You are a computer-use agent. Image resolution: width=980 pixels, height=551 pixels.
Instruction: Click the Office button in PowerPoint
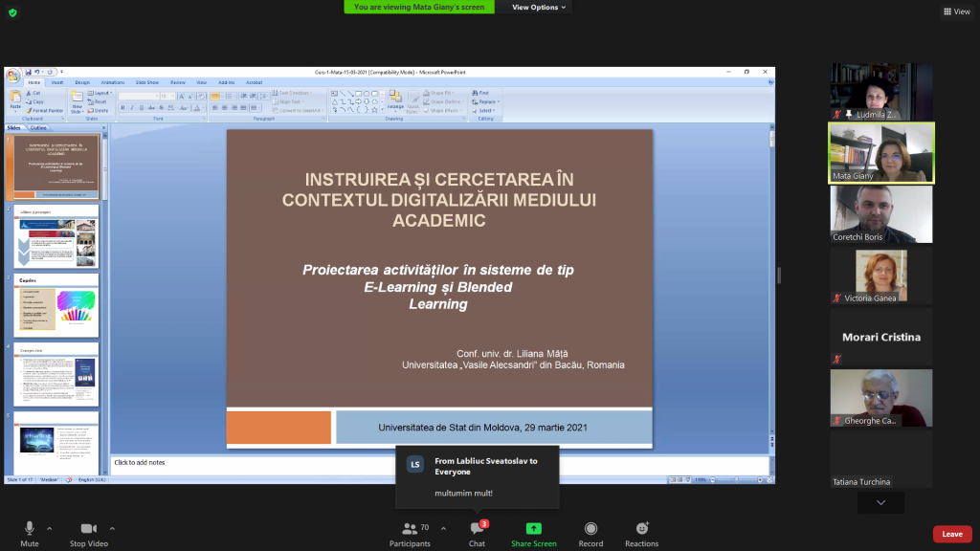[13, 76]
